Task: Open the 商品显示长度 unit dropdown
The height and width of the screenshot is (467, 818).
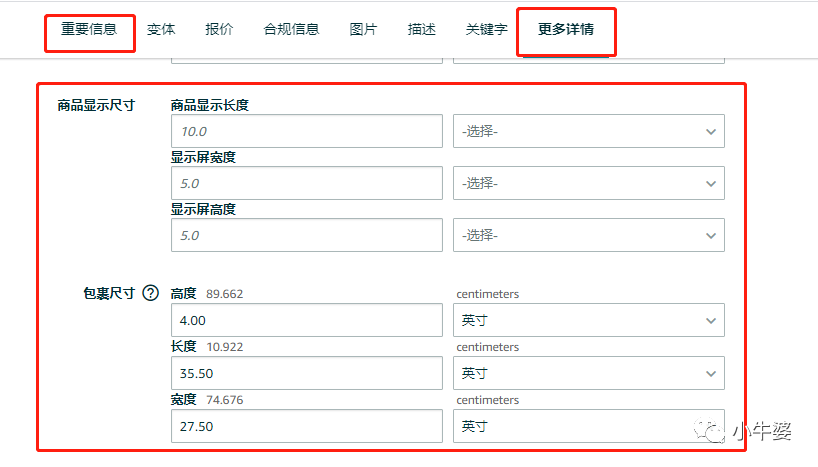Action: tap(588, 131)
